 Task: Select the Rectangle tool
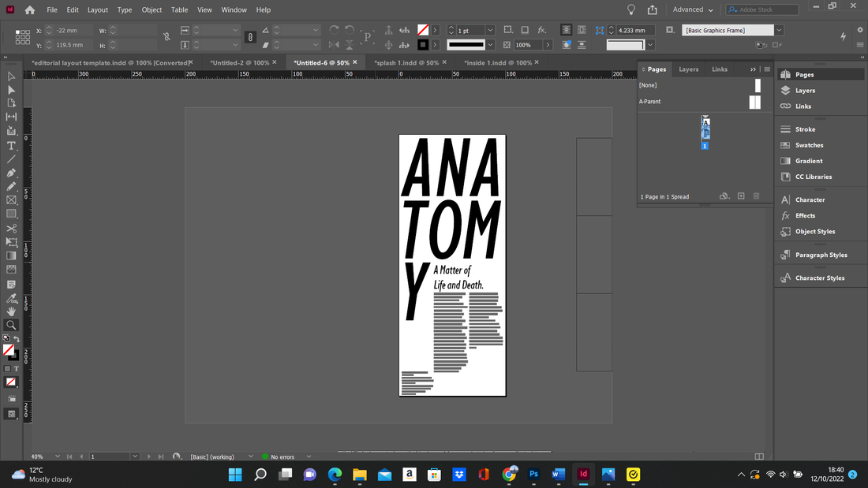point(11,214)
